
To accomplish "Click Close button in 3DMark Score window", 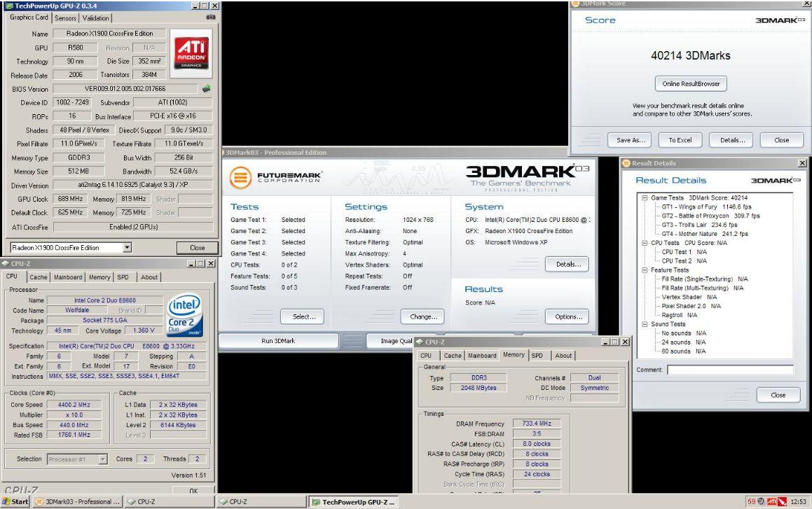I will (781, 140).
